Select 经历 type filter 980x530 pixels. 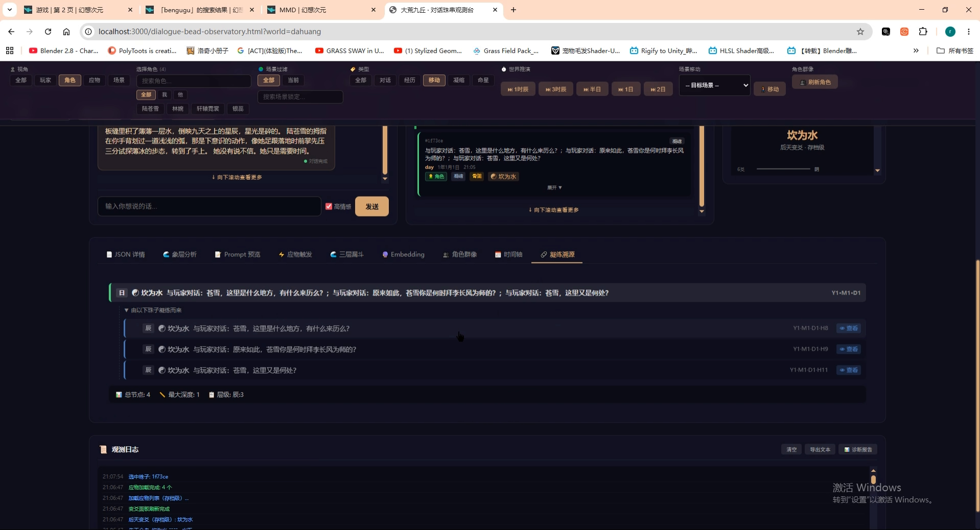410,80
